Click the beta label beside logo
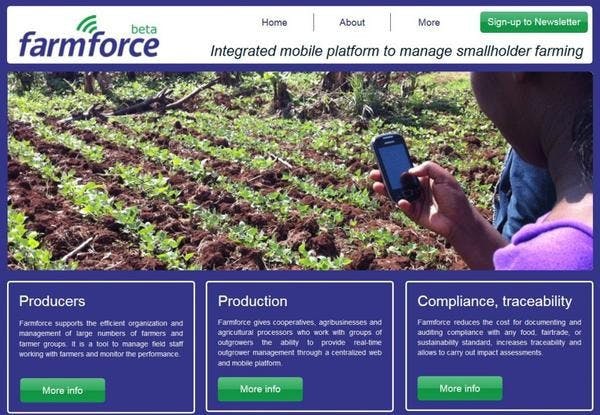Viewport: 600px width, 415px height. point(144,29)
